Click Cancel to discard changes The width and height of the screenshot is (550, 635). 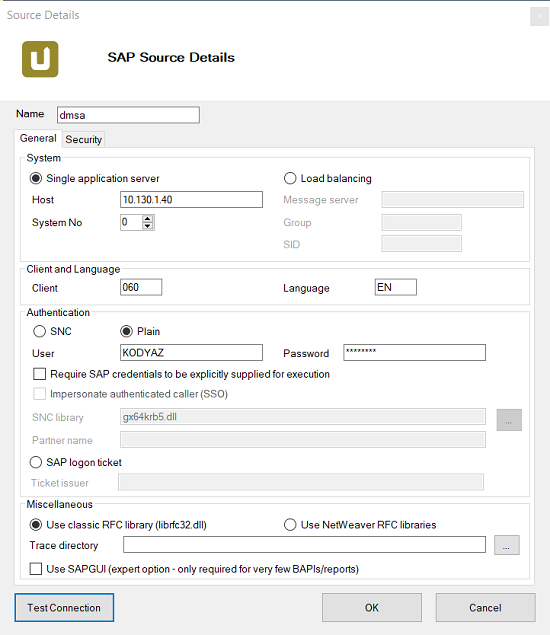click(x=485, y=607)
